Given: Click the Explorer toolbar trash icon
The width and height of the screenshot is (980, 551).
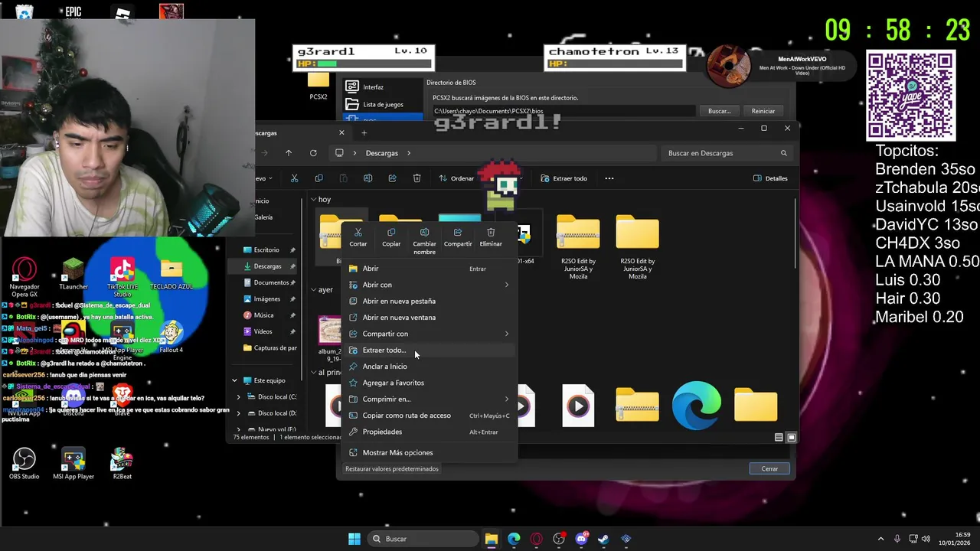Looking at the screenshot, I should click(x=416, y=178).
